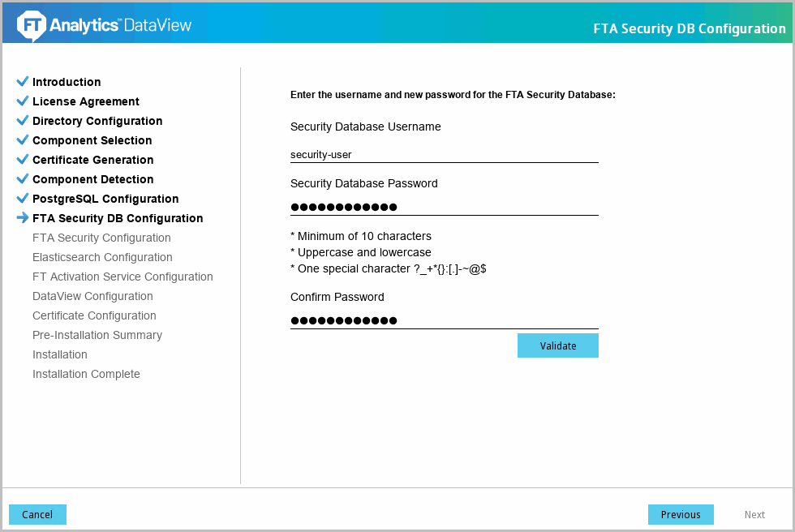Click the checkmark icon beside Introduction
Screen dimensions: 795x532
(23, 82)
